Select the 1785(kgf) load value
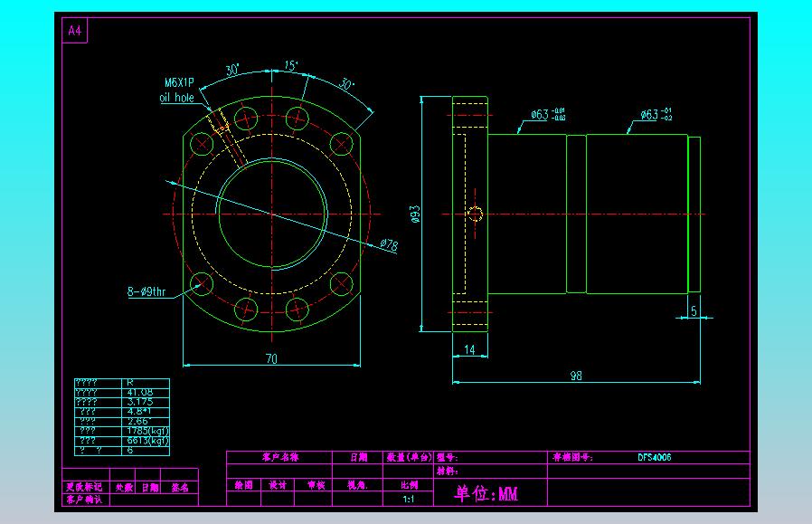The width and height of the screenshot is (812, 524). coord(147,431)
